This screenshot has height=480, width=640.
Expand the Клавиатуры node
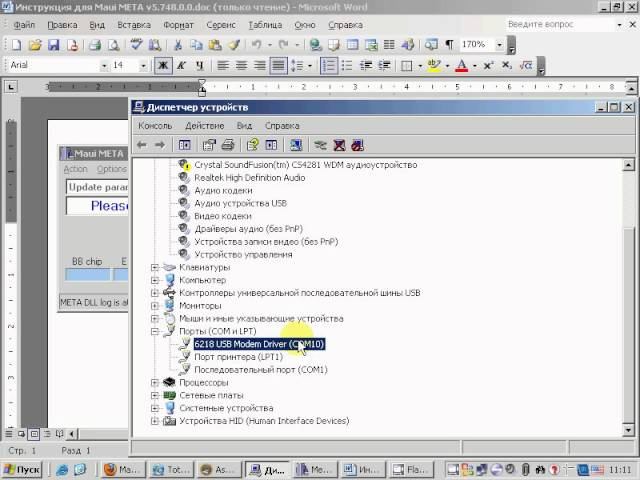pos(154,267)
